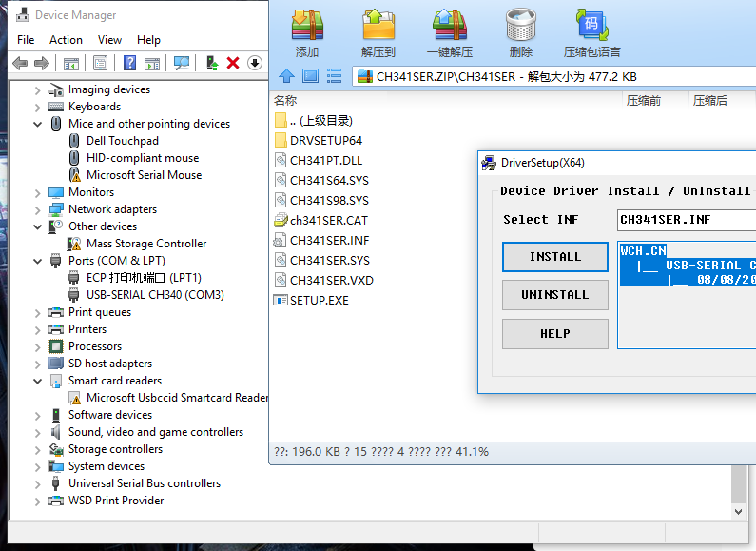Click the Update driver toolbar icon
The height and width of the screenshot is (551, 756).
tap(212, 63)
